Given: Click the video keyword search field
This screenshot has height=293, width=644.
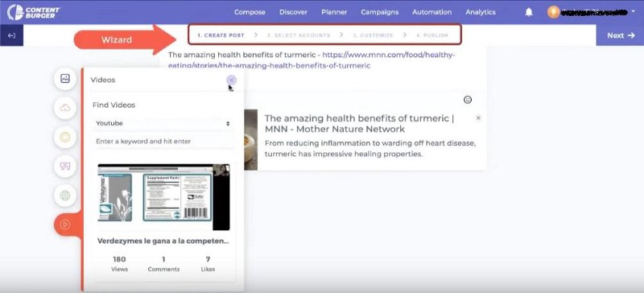Looking at the screenshot, I should click(163, 141).
